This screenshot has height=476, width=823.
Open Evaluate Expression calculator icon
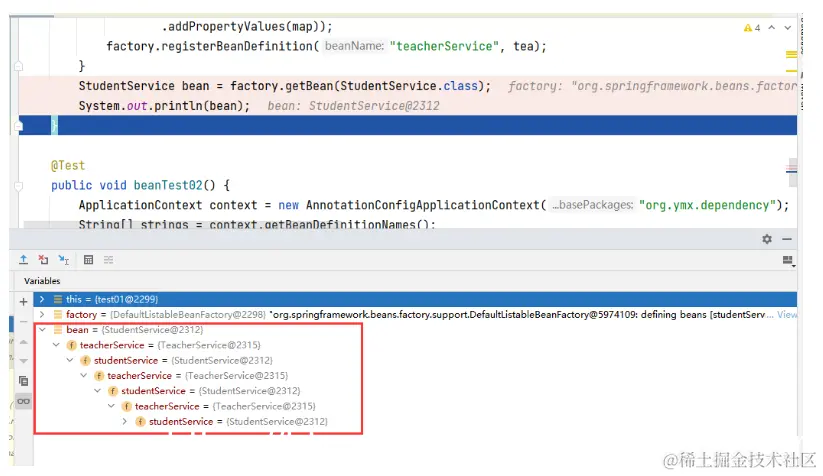pos(88,260)
